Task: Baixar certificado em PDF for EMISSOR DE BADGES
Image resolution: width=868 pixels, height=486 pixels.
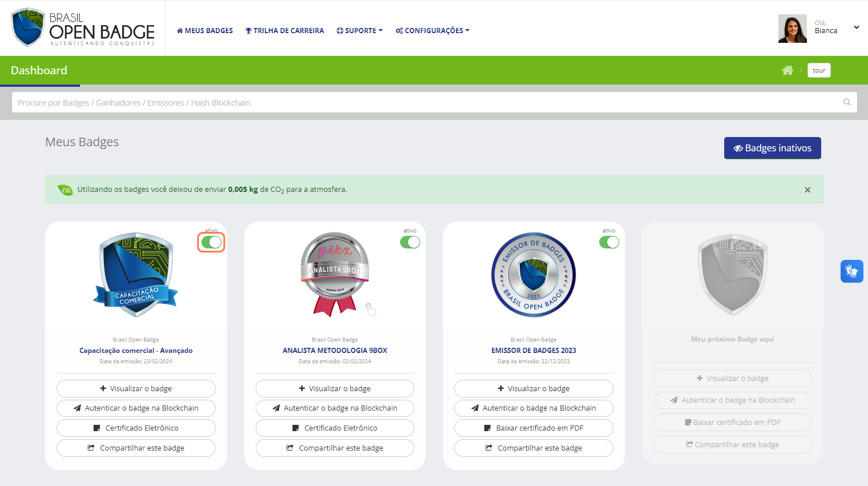Action: 534,428
